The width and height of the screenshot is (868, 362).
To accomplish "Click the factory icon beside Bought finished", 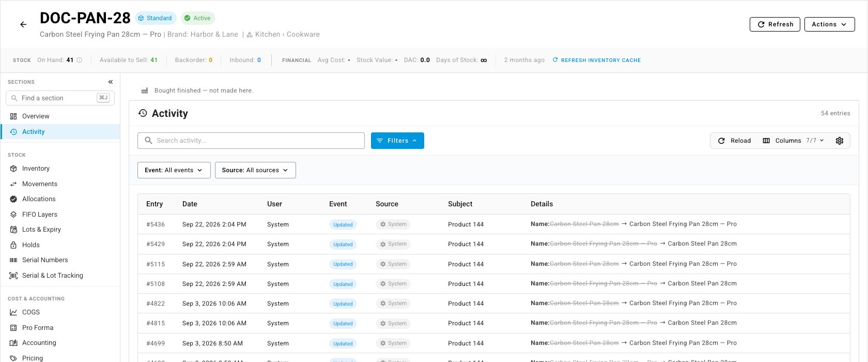I will [145, 90].
